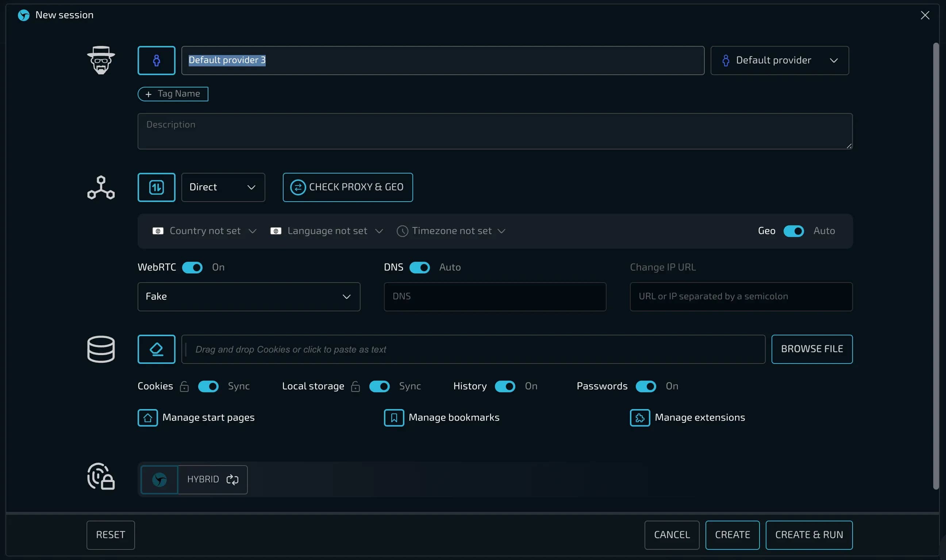The image size is (946, 560).
Task: Open Manage start pages home icon
Action: [x=148, y=418]
